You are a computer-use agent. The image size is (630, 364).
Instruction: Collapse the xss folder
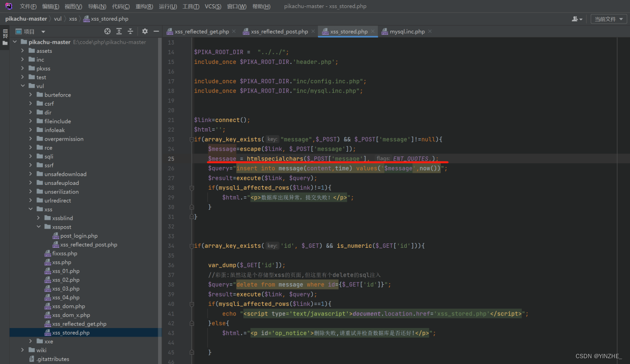point(31,209)
